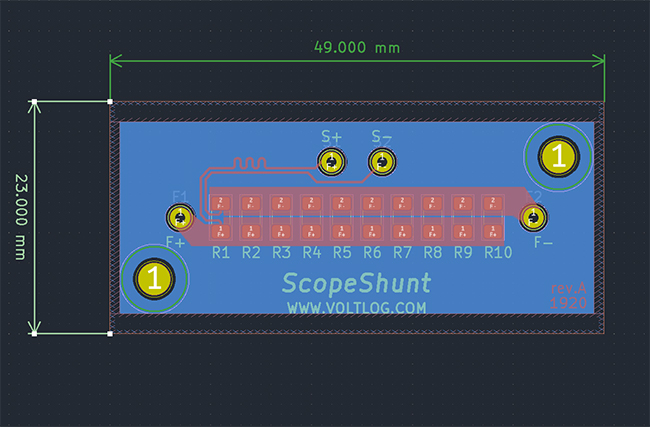Select the ScopeShunt silkscreen title
650x427 pixels.
pos(357,284)
